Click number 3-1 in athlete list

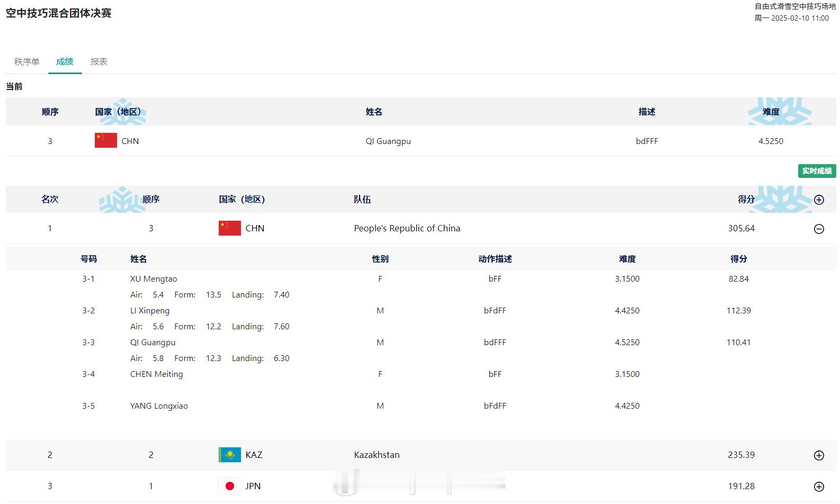click(x=88, y=279)
